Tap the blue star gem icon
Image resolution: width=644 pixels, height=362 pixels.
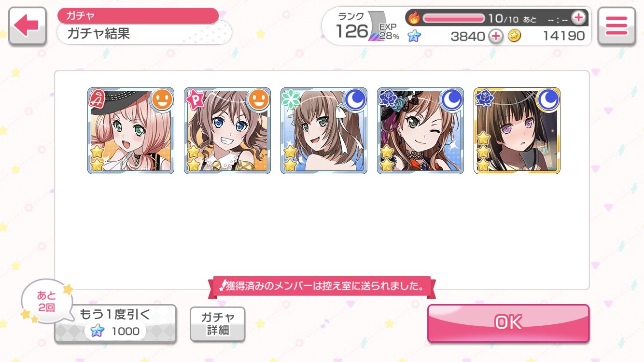pyautogui.click(x=414, y=36)
